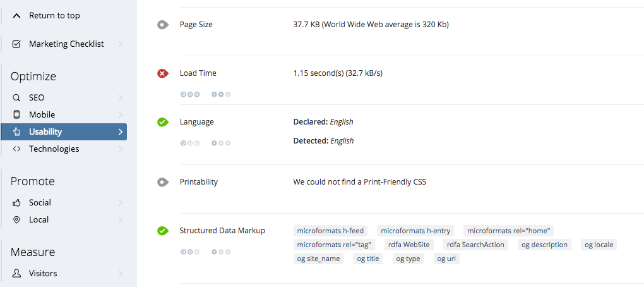
Task: Click the code brackets icon for Technologies
Action: tap(16, 149)
